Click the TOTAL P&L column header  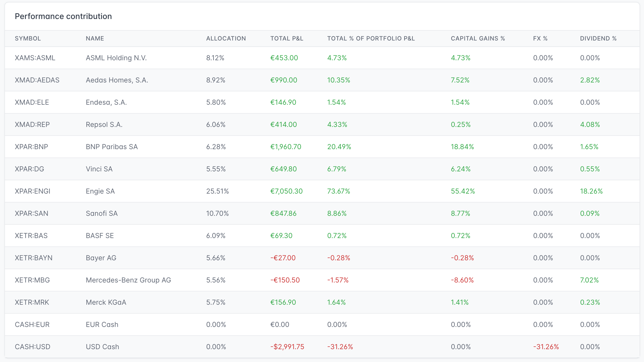pos(287,38)
